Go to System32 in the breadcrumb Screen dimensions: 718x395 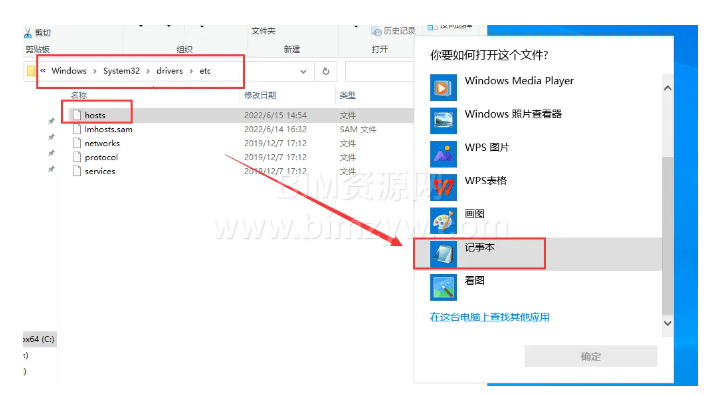pos(121,71)
